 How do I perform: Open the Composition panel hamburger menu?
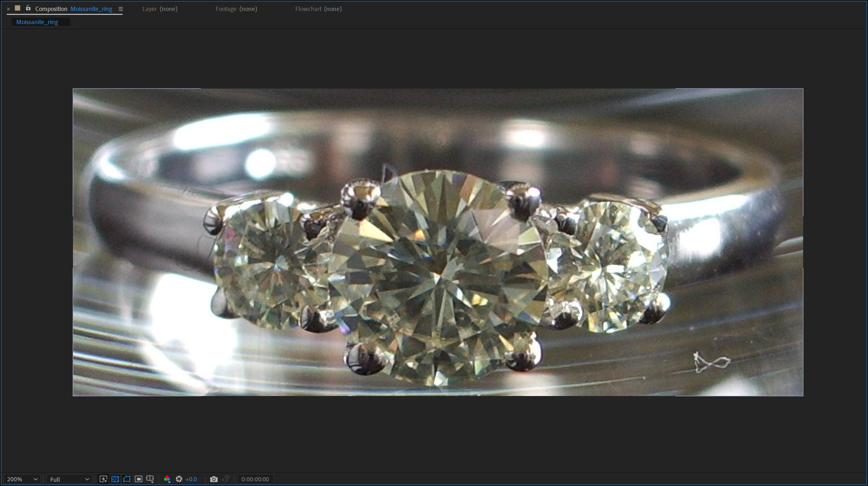click(x=120, y=9)
